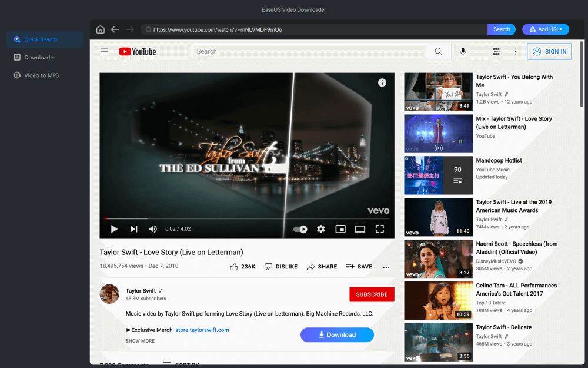Viewport: 588px width, 368px height.
Task: Open the YouTube apps grid icon
Action: coord(496,52)
